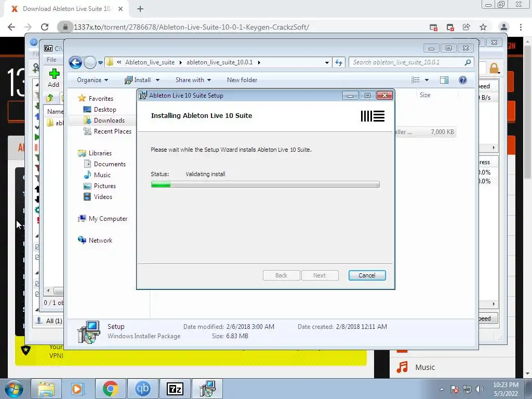
Task: Click 7-Zip up folder icon
Action: pyautogui.click(x=50, y=98)
